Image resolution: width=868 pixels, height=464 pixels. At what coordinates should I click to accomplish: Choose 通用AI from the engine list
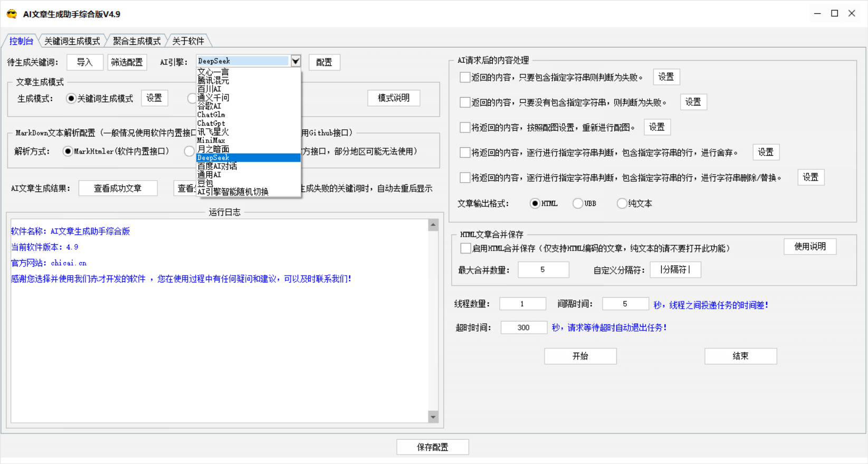249,175
